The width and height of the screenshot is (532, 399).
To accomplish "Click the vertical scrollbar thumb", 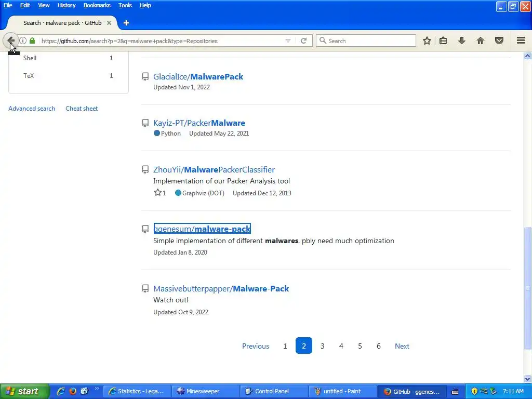I will 527,288.
